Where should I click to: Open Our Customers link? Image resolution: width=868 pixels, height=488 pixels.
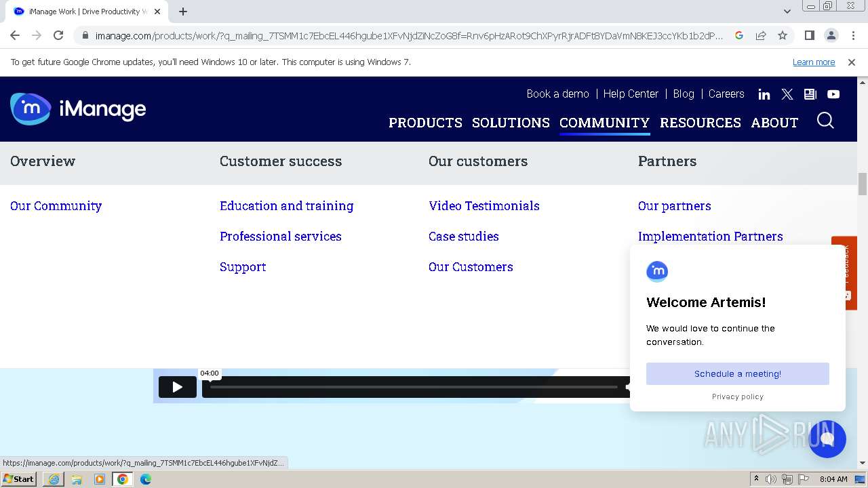click(x=471, y=267)
